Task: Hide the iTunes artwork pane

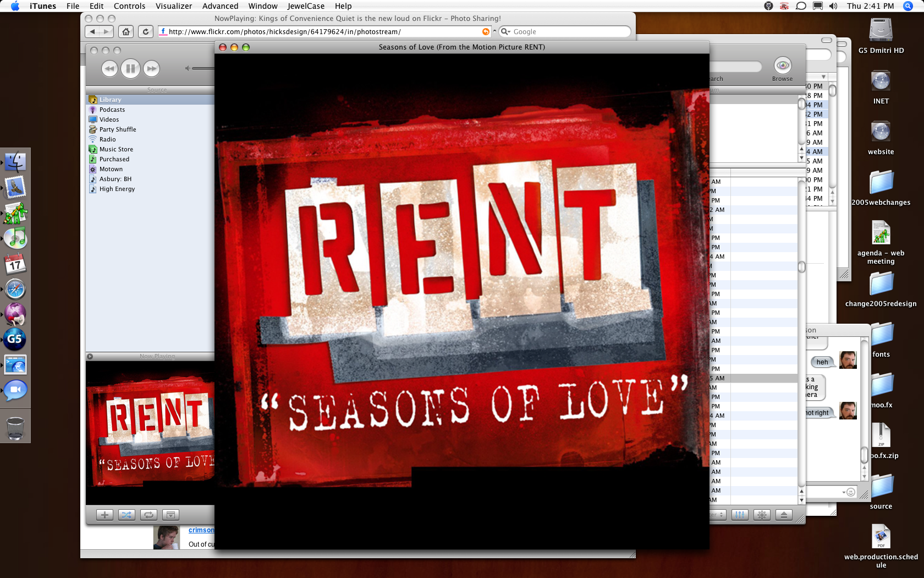Action: [x=170, y=515]
